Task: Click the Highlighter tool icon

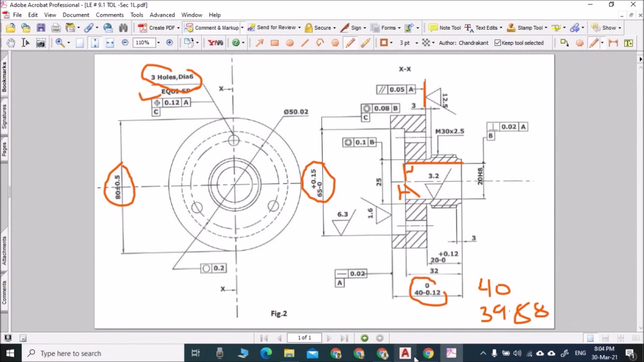Action: [x=555, y=28]
